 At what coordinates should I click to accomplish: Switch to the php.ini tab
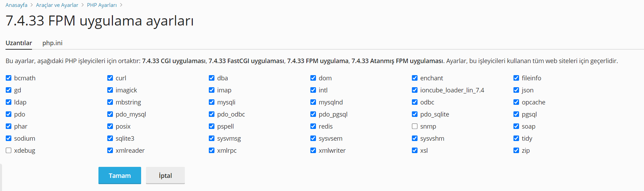pos(52,43)
